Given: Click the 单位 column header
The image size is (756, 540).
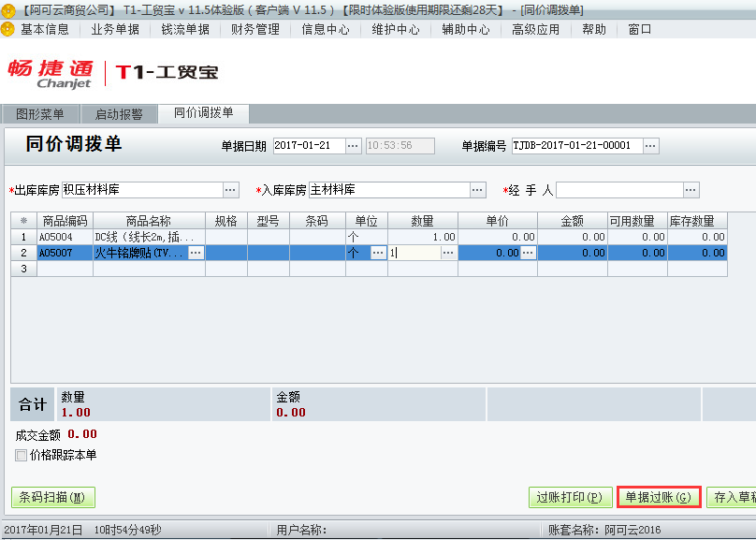Looking at the screenshot, I should (367, 221).
